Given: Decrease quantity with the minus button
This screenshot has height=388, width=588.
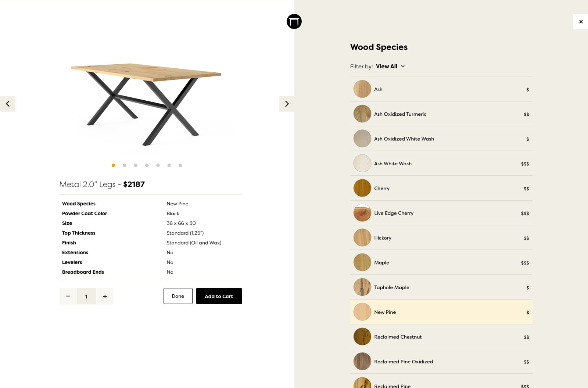Looking at the screenshot, I should [x=68, y=296].
